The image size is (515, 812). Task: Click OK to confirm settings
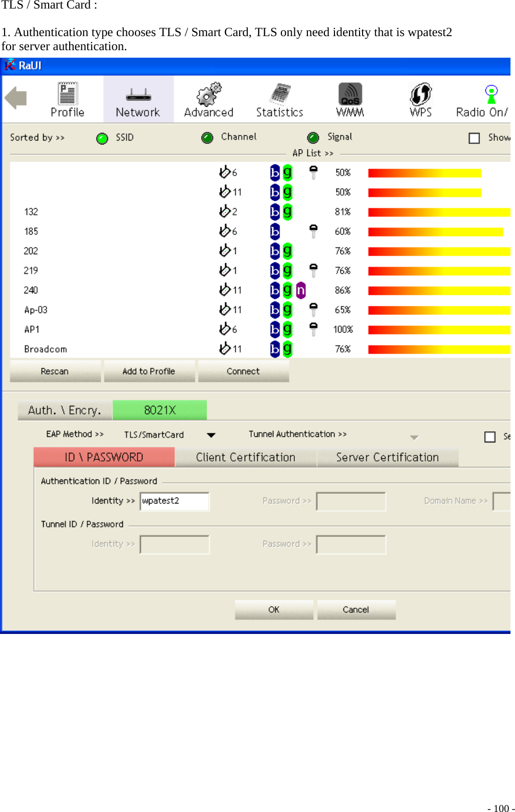click(274, 609)
